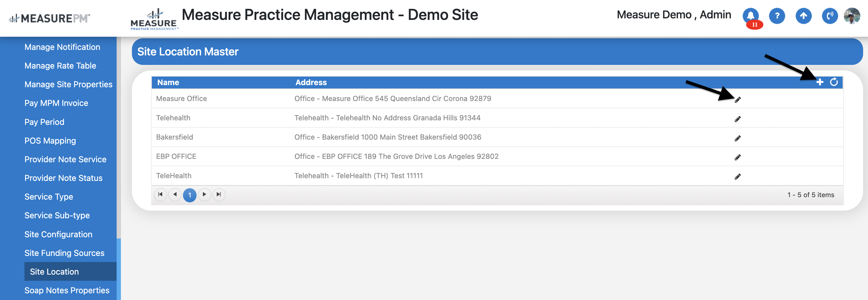The width and height of the screenshot is (868, 300).
Task: Open Service Sub-type in sidebar
Action: tap(57, 216)
